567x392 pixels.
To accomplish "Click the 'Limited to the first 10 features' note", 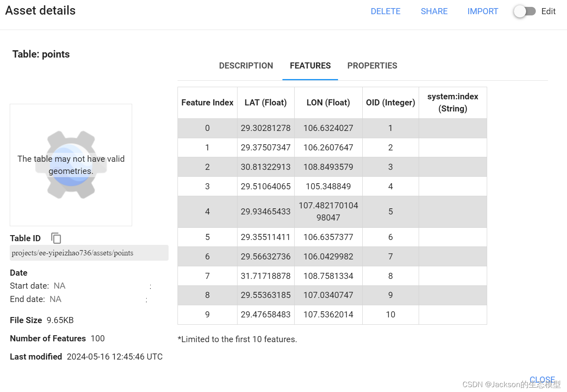I will [x=237, y=339].
